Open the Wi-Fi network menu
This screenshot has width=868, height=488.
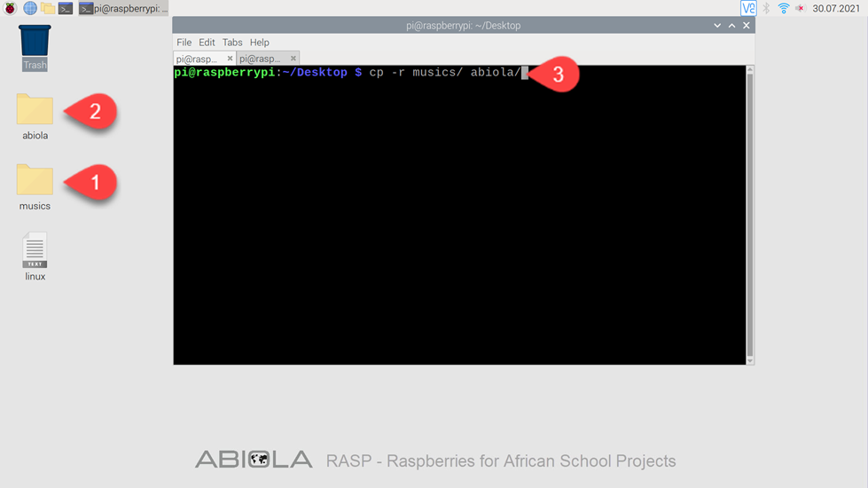point(783,8)
